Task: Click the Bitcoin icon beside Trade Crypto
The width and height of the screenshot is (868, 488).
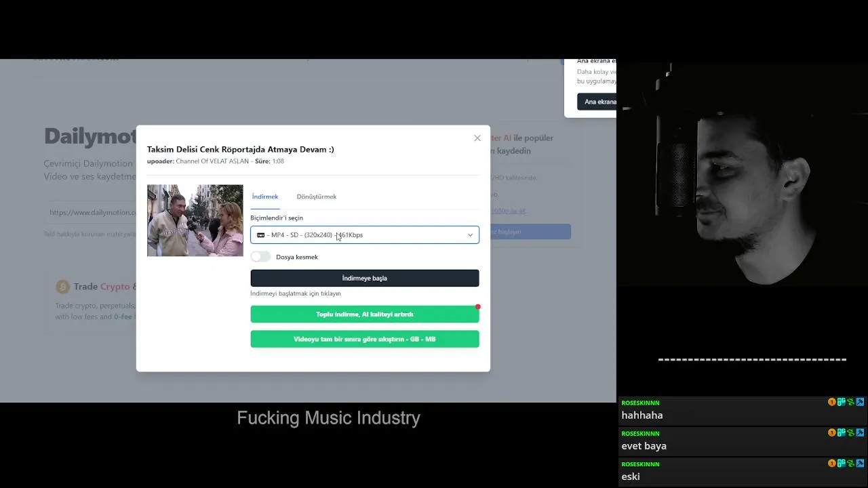Action: 63,287
